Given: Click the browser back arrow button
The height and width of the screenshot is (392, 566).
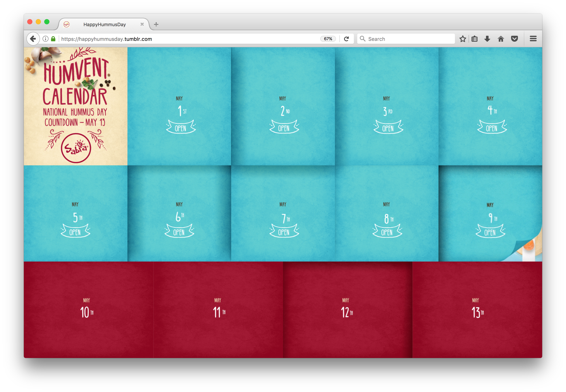Looking at the screenshot, I should tap(33, 39).
